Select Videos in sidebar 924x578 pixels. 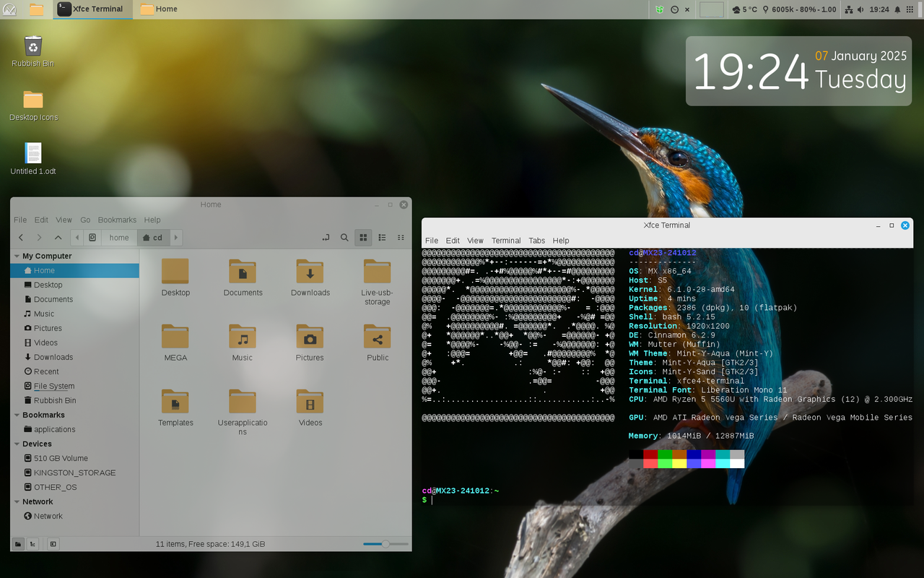74,342
